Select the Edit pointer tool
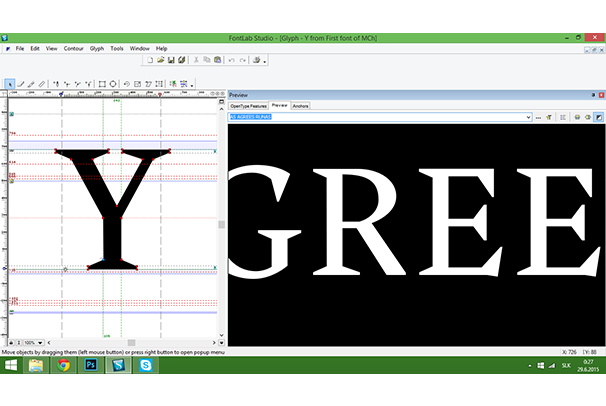Viewport: 606px width, 406px height. (x=10, y=84)
